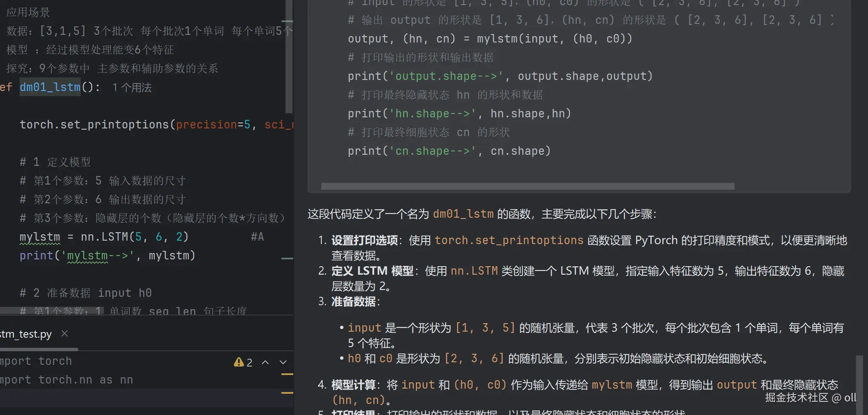Click comment "# 第2个参数: 6 输出数据的尺寸"
Screen dimensions: 868x415
pyautogui.click(x=103, y=199)
